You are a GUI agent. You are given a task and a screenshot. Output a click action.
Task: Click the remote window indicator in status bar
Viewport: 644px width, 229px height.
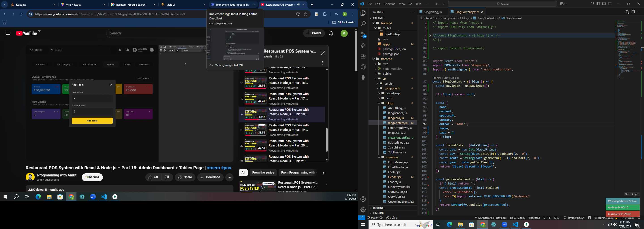click(362, 218)
